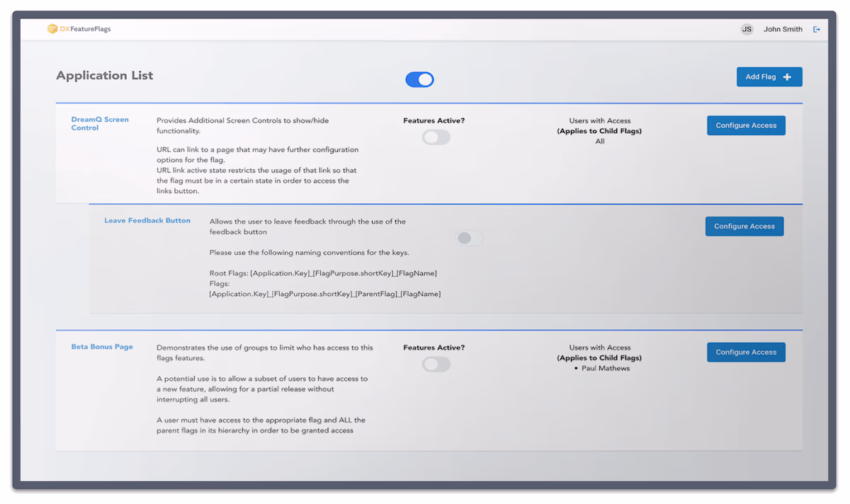Click the naming conventions text under Leave Feedback

[309, 252]
